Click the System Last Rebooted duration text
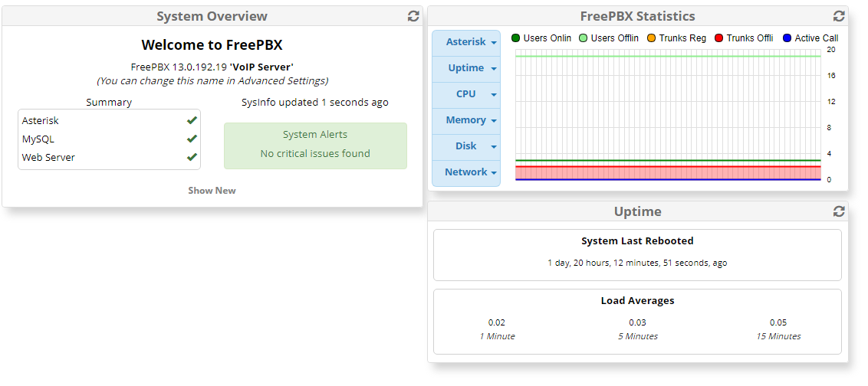The width and height of the screenshot is (868, 386). coord(638,263)
